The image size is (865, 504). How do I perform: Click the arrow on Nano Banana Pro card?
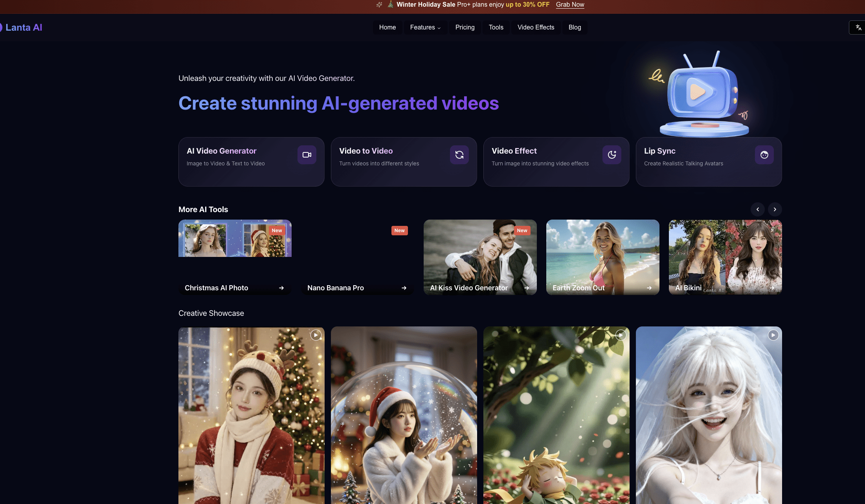pyautogui.click(x=404, y=288)
